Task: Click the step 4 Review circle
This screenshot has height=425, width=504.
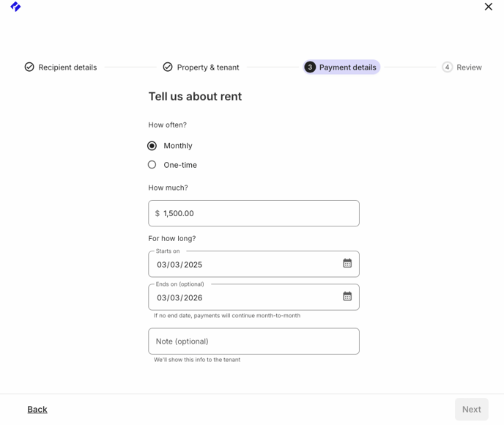Action: pyautogui.click(x=447, y=67)
